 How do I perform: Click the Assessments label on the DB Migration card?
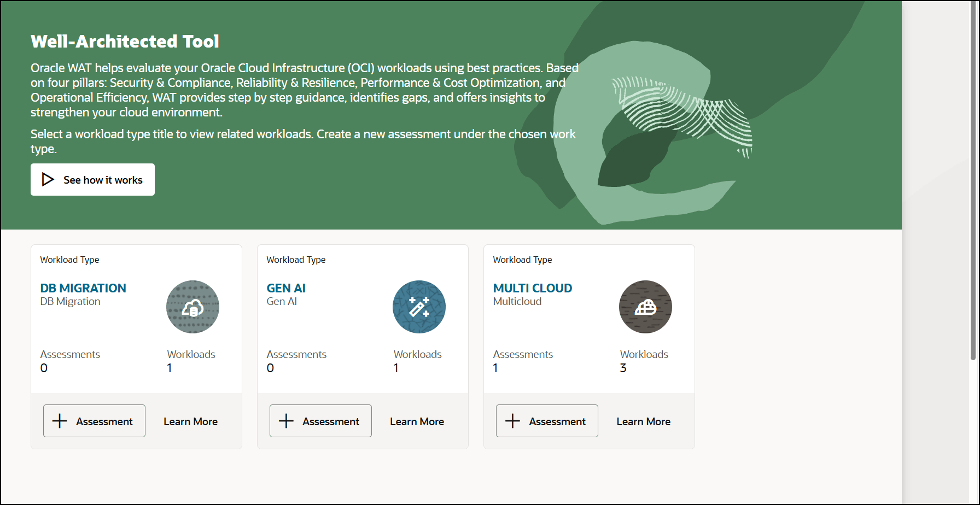click(70, 354)
